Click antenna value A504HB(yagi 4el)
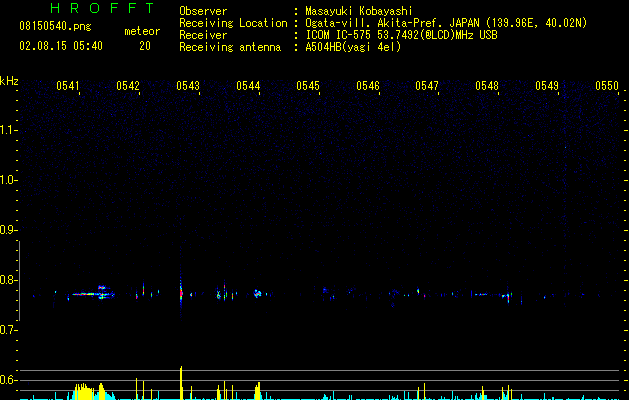The height and width of the screenshot is (400, 629). 353,47
